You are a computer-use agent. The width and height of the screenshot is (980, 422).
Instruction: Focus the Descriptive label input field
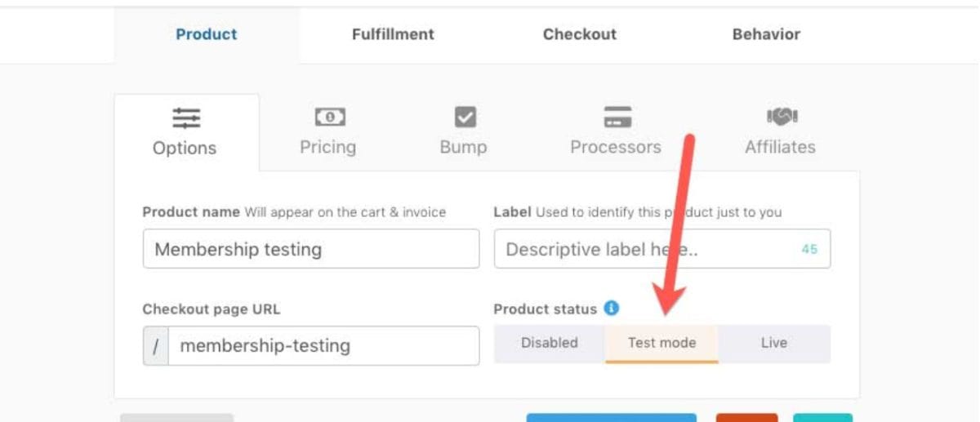pos(649,249)
